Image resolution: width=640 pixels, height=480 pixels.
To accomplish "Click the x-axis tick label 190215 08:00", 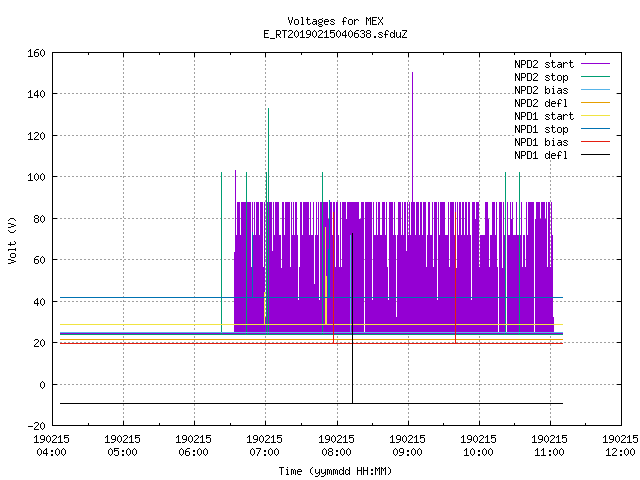I will (336, 446).
